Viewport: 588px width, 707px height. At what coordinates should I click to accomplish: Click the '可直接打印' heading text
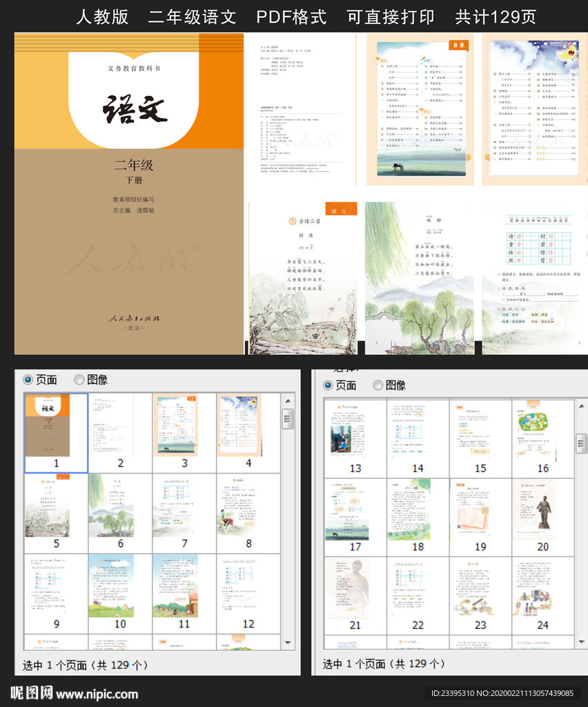[x=391, y=17]
